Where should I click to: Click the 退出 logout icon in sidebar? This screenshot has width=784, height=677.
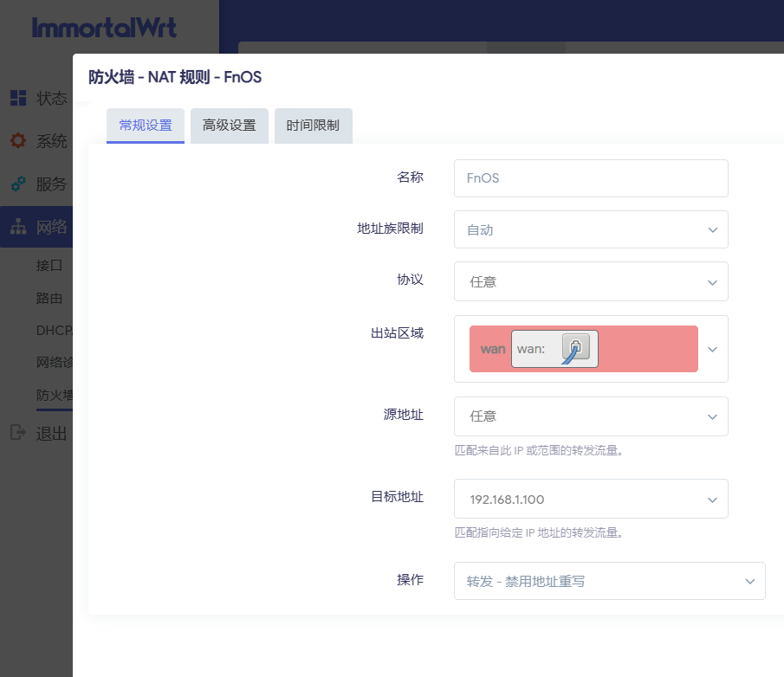click(18, 432)
